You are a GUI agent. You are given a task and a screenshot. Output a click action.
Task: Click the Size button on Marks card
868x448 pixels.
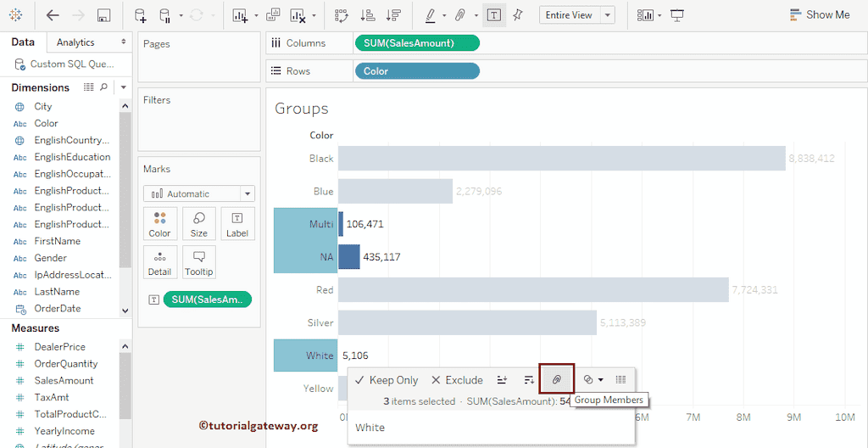pyautogui.click(x=198, y=223)
